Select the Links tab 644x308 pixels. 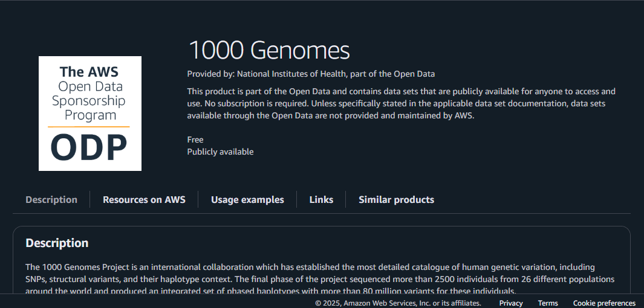(321, 200)
